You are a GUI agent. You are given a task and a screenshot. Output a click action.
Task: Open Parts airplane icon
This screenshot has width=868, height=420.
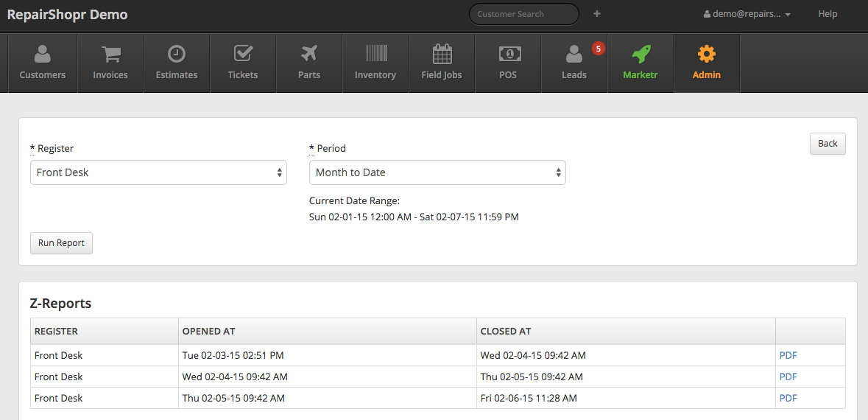pos(309,55)
